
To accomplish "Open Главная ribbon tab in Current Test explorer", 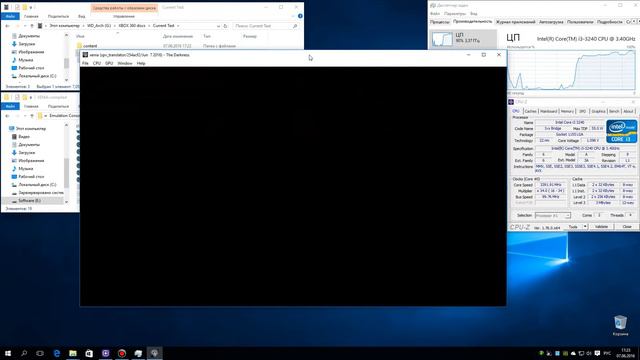I will click(x=31, y=16).
